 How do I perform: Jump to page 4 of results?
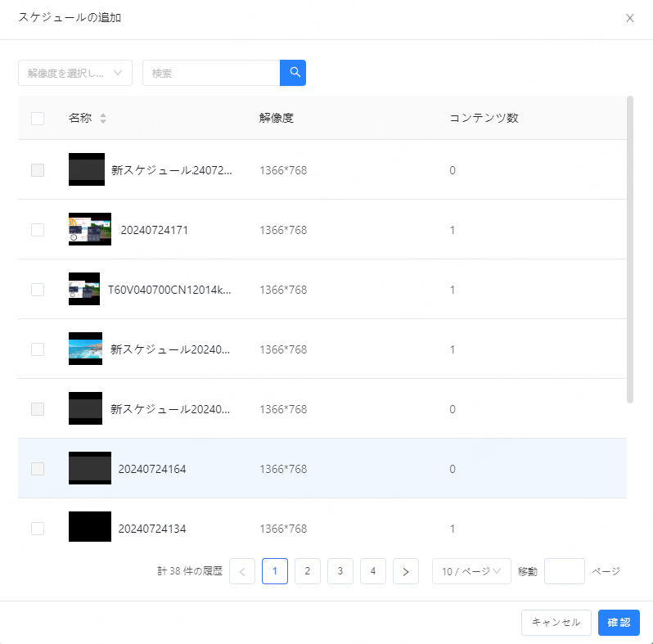(373, 571)
